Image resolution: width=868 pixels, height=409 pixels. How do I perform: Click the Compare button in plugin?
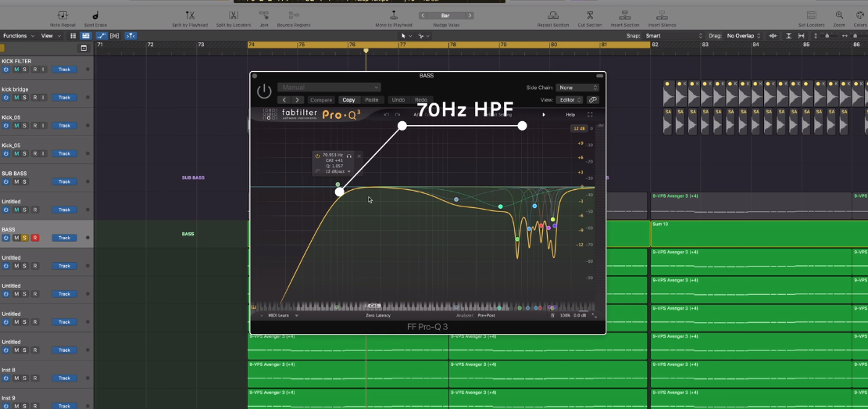(x=321, y=100)
